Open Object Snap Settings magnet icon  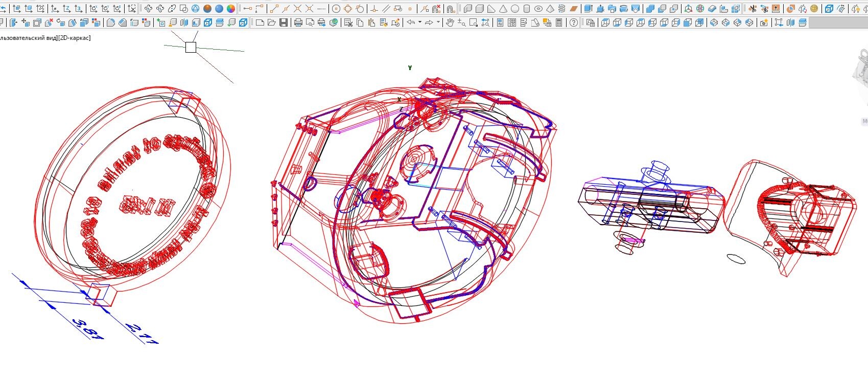(x=450, y=9)
